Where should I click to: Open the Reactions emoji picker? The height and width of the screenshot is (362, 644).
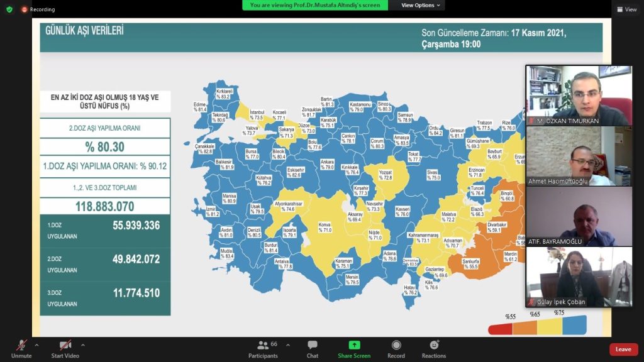coord(434,349)
